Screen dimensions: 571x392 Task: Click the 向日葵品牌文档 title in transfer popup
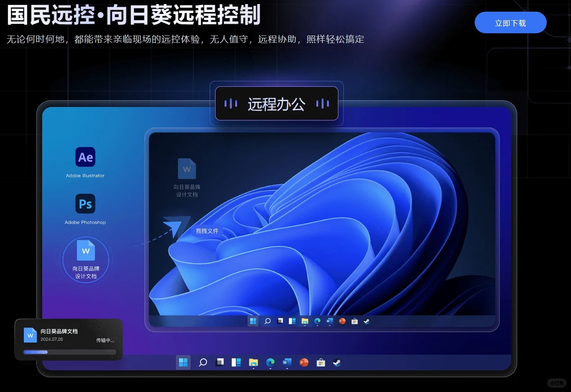pos(59,331)
